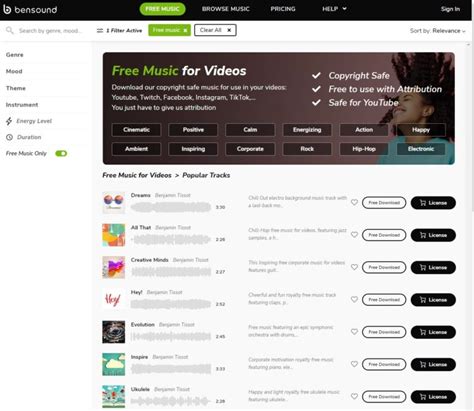474x411 pixels.
Task: Open the Pricing page
Action: (x=283, y=9)
